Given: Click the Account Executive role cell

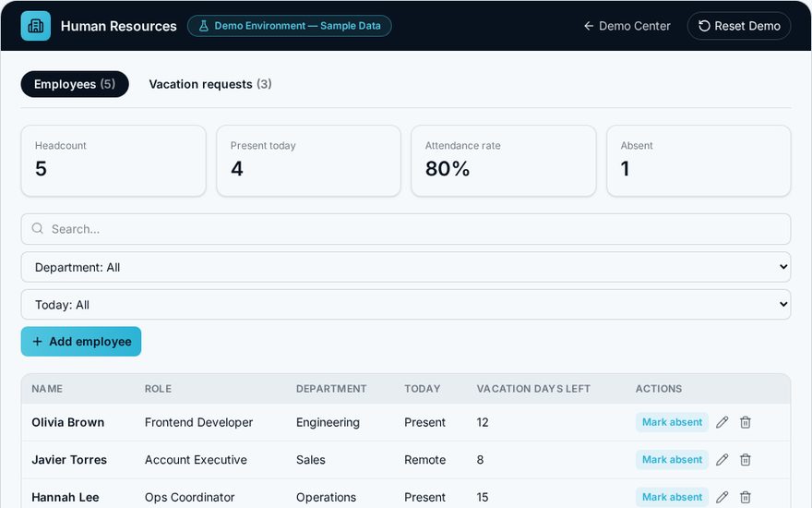Looking at the screenshot, I should 196,460.
